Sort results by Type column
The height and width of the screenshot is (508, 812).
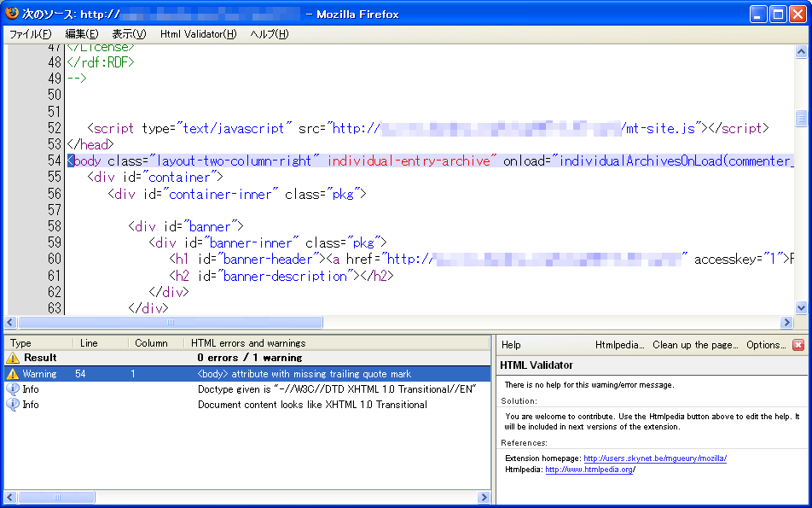coord(39,343)
